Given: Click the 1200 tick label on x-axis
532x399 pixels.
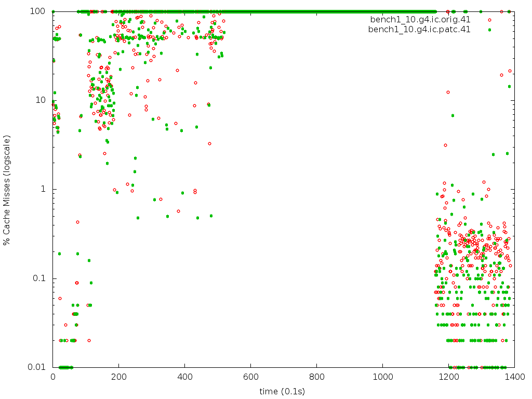Looking at the screenshot, I should point(449,377).
